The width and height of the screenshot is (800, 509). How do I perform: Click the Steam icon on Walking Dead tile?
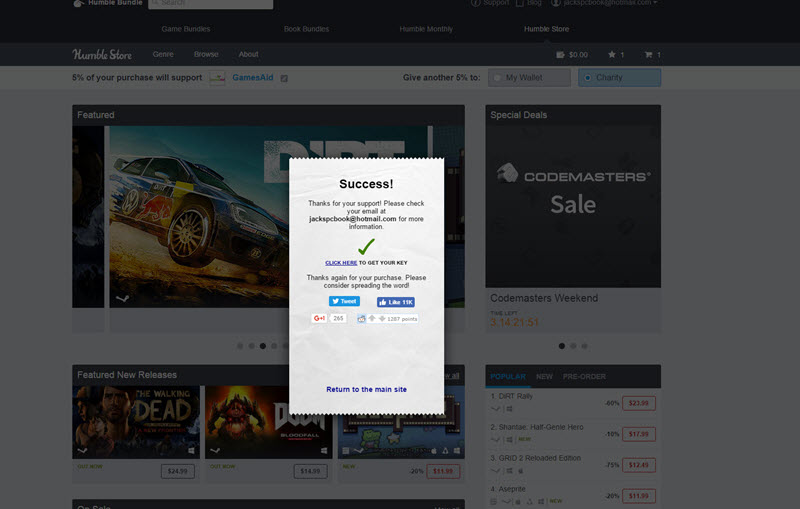[82, 450]
